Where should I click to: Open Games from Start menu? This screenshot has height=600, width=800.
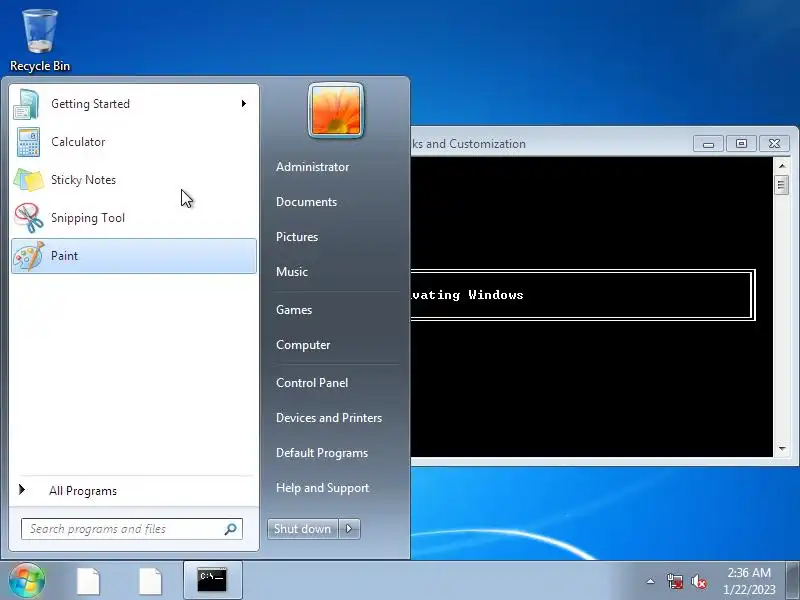point(294,310)
